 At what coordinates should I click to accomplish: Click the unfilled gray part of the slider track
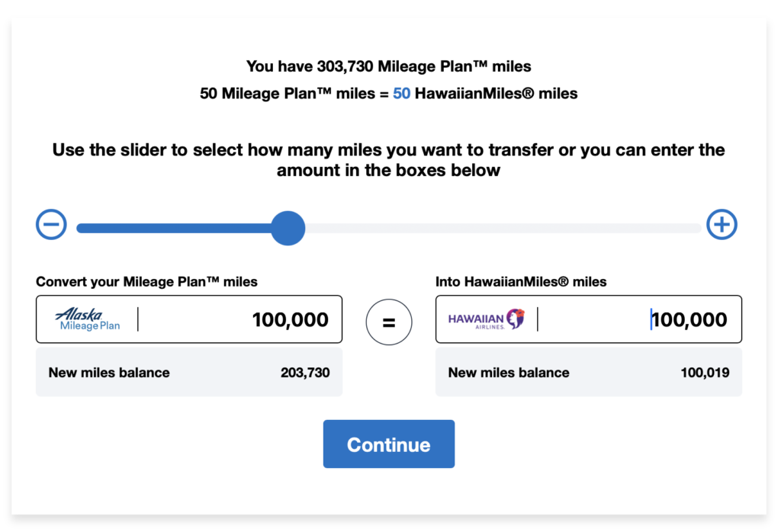click(x=503, y=228)
